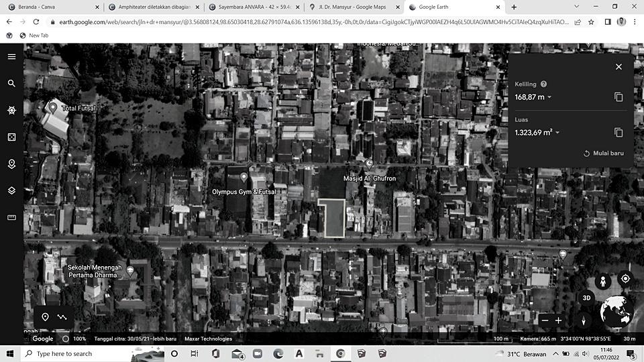Change area unit dropdown 1.323,69 m²

click(x=537, y=133)
